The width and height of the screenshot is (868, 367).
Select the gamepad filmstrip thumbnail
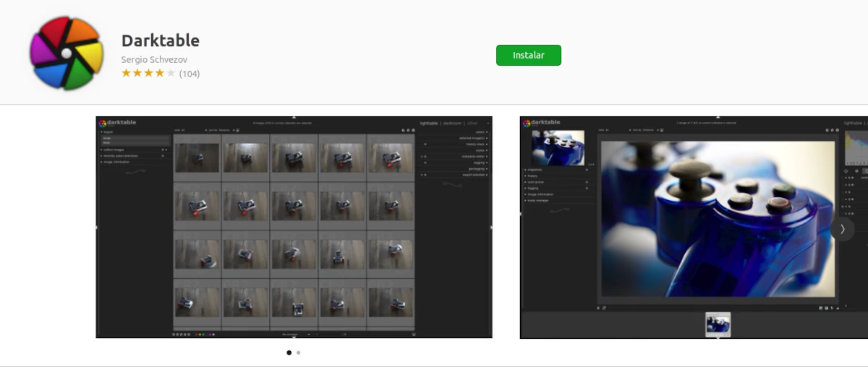(718, 324)
